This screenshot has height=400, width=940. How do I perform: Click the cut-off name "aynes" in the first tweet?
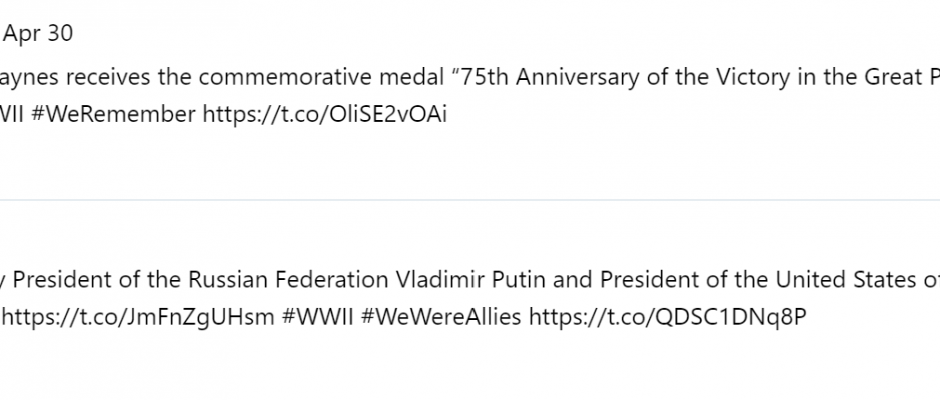(30, 79)
